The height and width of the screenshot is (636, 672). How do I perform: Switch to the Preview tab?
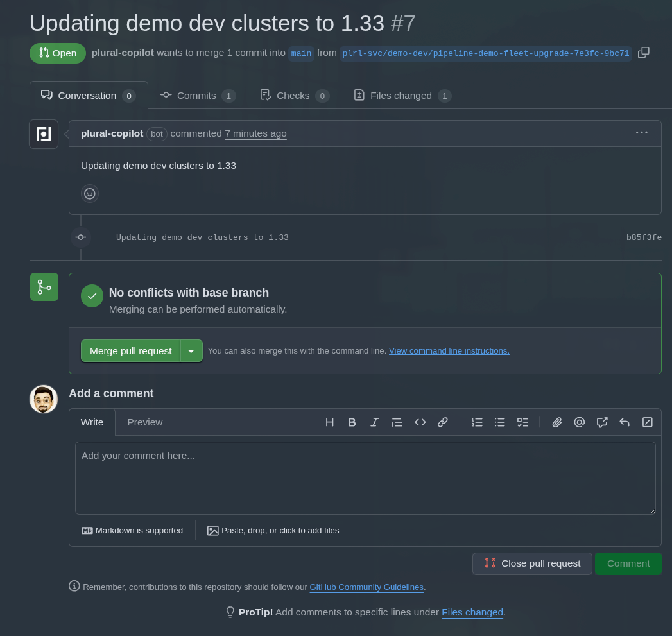tap(145, 422)
